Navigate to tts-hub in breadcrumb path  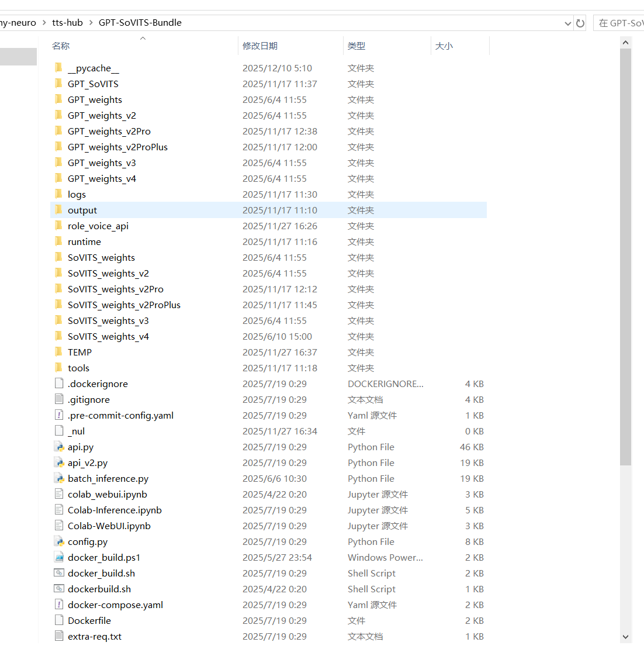point(67,23)
